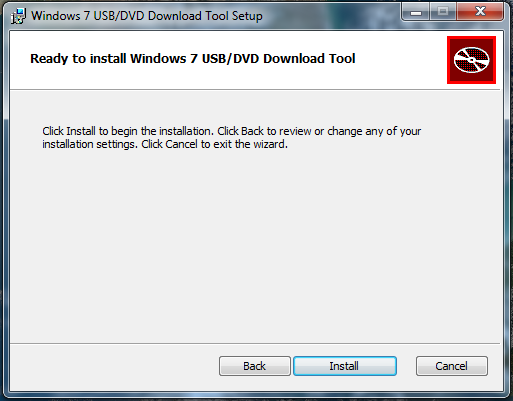Cancel the setup wizard
513x401 pixels.
click(452, 366)
